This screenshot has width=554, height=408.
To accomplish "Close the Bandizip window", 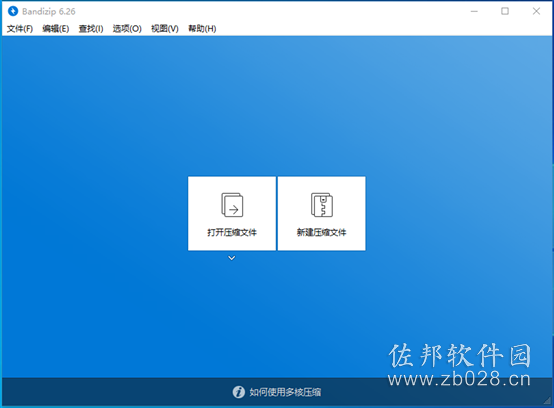I will [536, 11].
